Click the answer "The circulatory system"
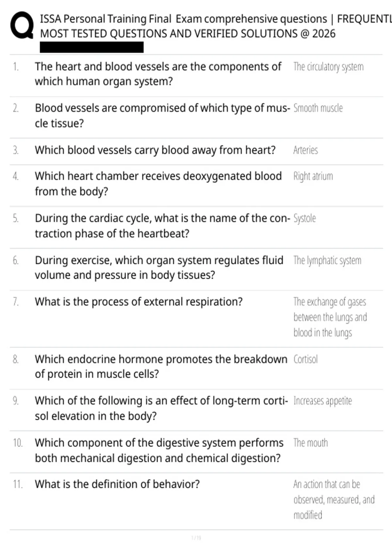 [328, 67]
